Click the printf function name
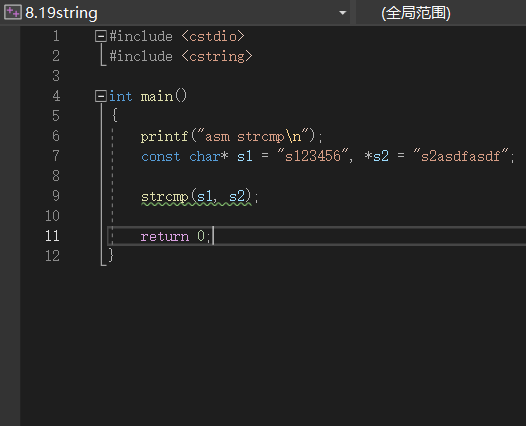Screen dimensions: 526x426 (x=164, y=137)
